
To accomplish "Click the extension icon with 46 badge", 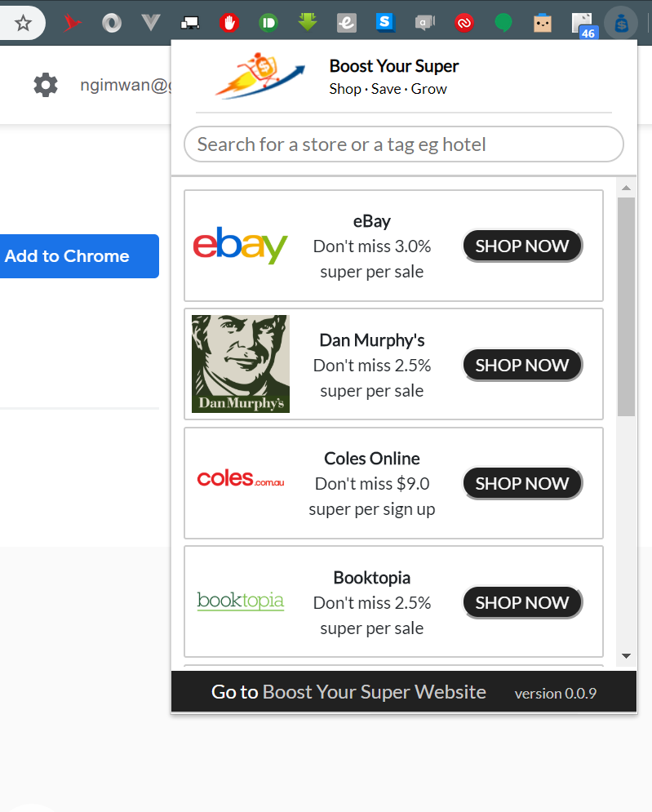I will pyautogui.click(x=583, y=24).
